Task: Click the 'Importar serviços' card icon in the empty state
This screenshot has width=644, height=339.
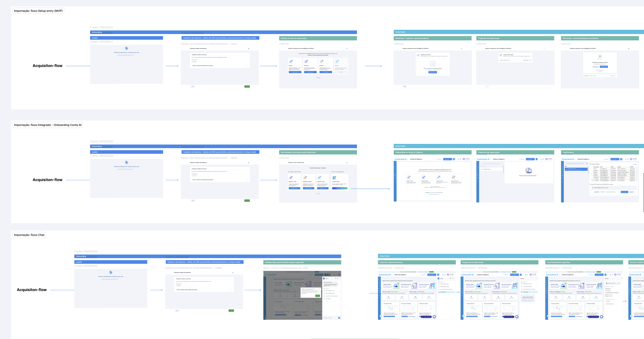Action: click(x=438, y=177)
